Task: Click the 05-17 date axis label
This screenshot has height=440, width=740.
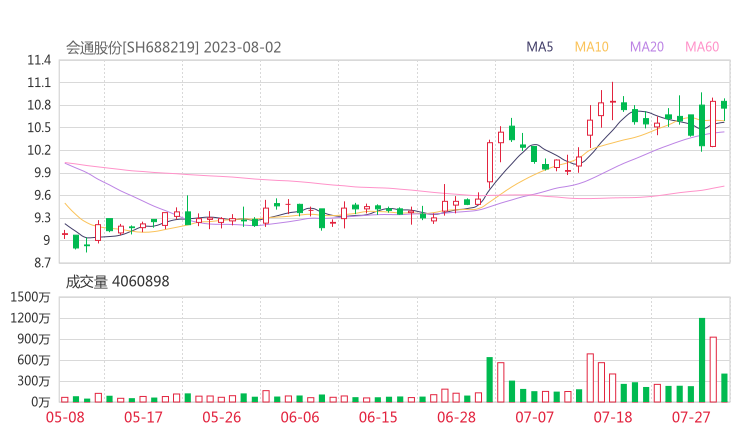Action: point(143,417)
